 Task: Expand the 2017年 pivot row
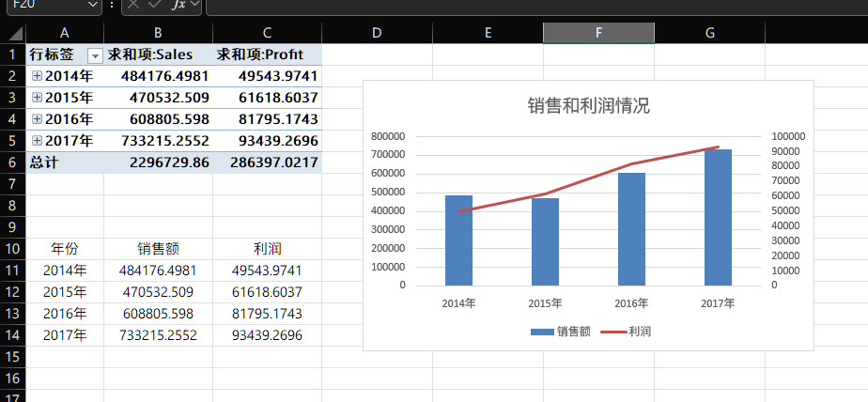[37, 141]
